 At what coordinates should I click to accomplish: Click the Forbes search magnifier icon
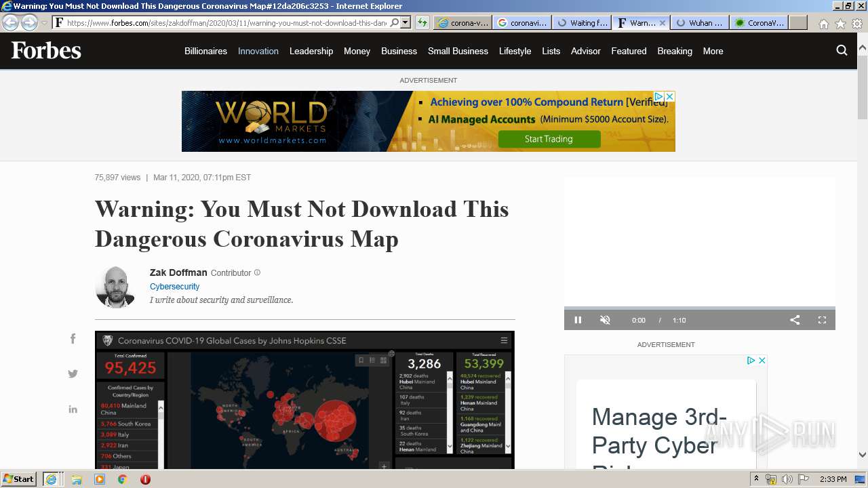[842, 50]
